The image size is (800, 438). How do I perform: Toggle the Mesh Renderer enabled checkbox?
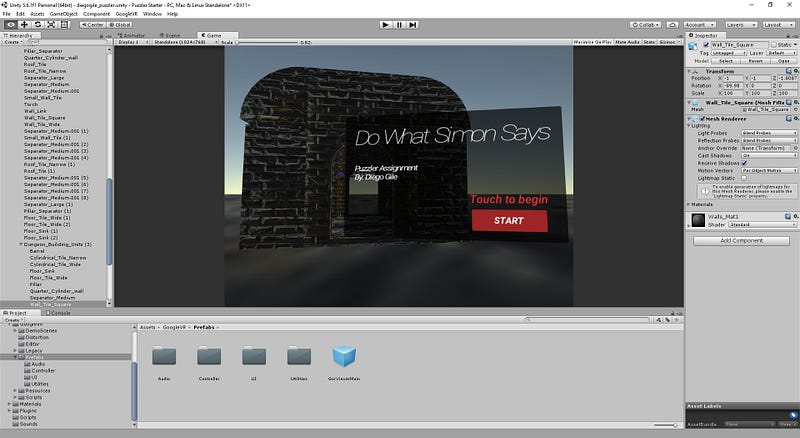pos(703,118)
